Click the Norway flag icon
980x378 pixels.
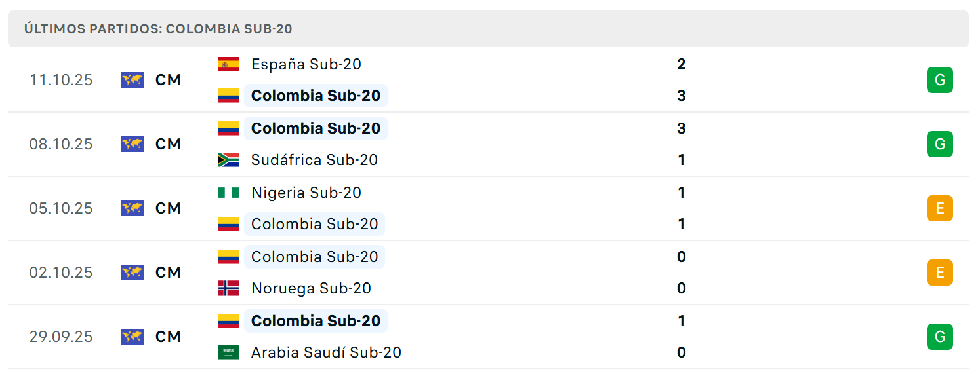(228, 288)
